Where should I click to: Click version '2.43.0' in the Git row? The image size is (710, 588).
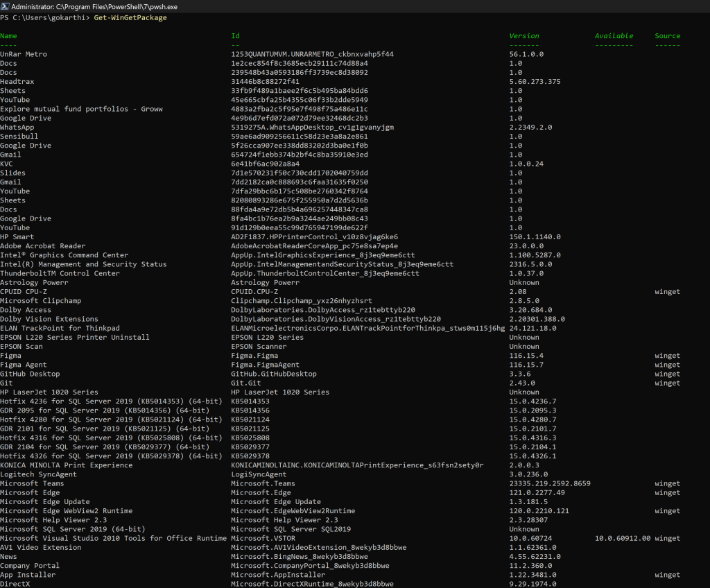coord(521,383)
